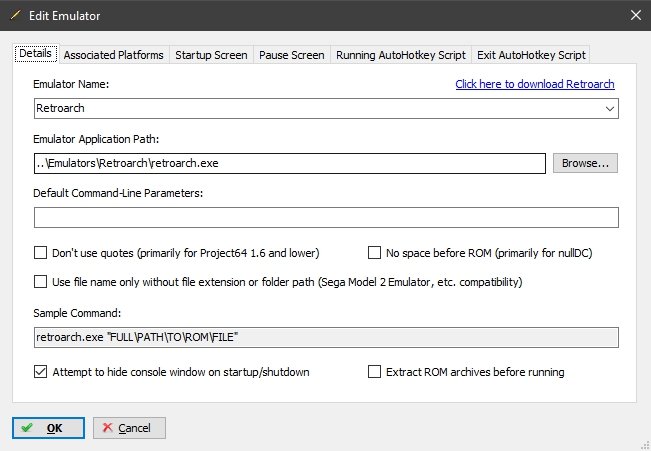The width and height of the screenshot is (651, 451).
Task: Switch to the Associated Platforms tab
Action: [113, 55]
